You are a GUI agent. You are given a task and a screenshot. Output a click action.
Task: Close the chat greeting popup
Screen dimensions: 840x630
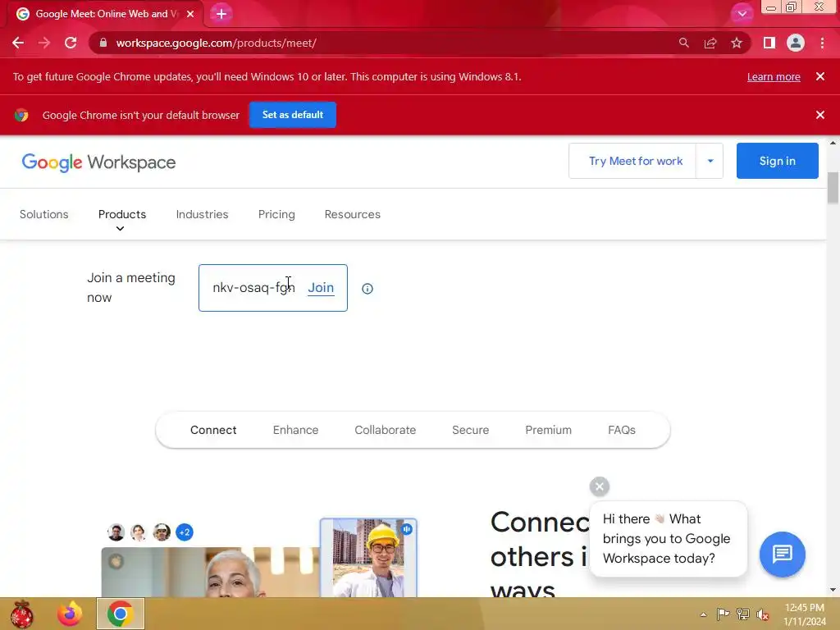click(600, 486)
